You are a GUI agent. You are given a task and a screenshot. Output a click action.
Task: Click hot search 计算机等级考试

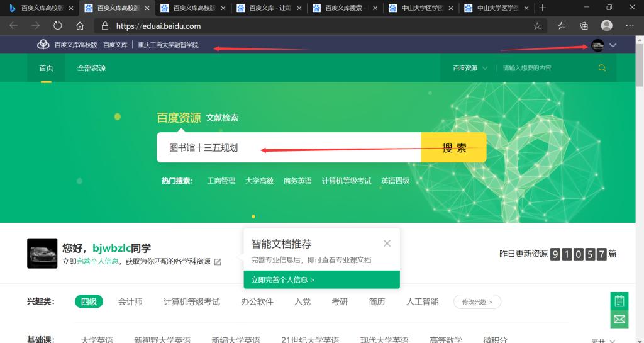347,181
